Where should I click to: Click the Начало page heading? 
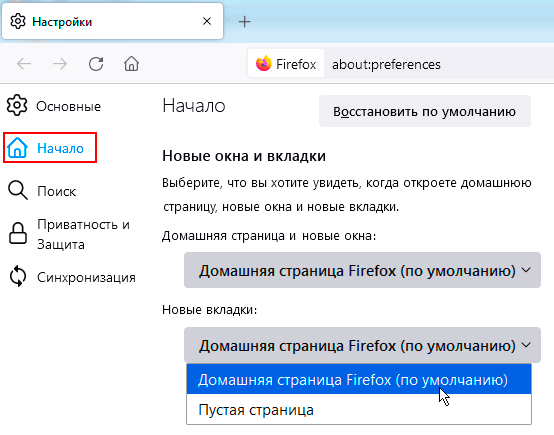click(194, 106)
